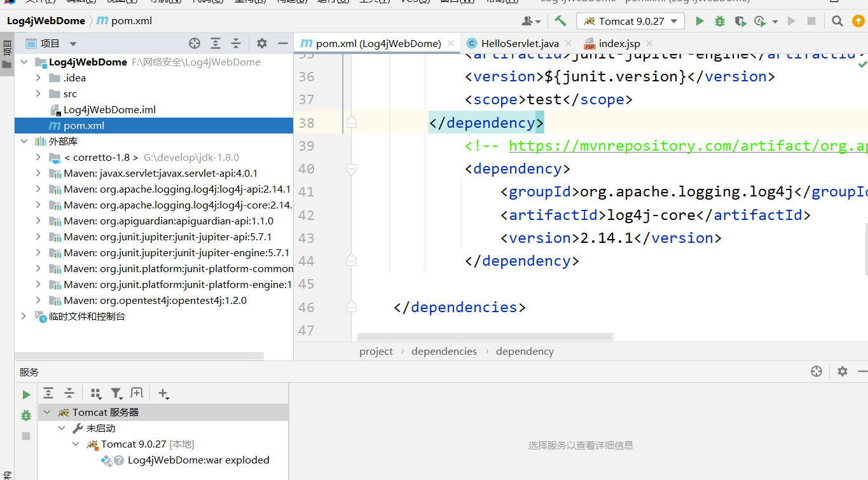This screenshot has width=868, height=480.
Task: Filter services using funnel icon
Action: (x=118, y=394)
